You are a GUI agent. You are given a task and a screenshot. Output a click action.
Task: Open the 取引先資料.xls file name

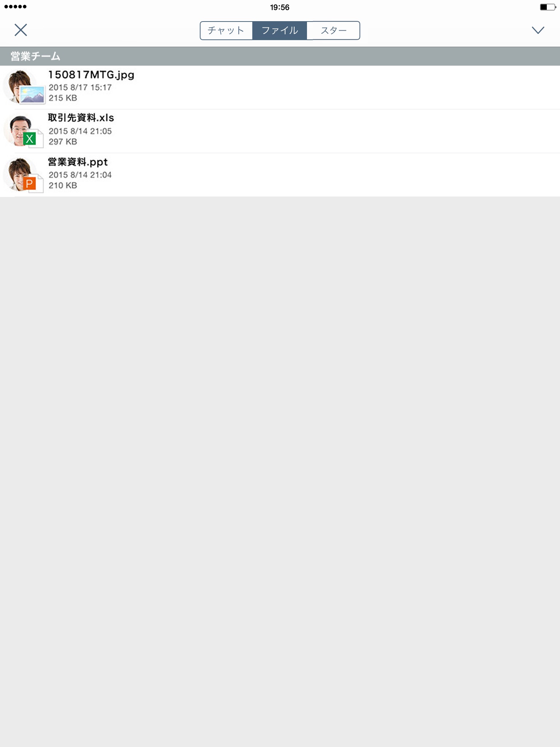81,118
